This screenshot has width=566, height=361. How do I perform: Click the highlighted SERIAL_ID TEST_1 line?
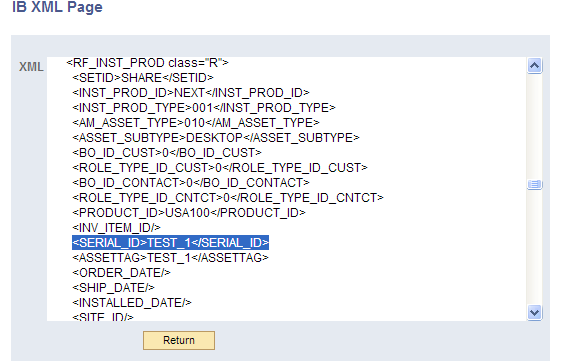click(x=170, y=243)
